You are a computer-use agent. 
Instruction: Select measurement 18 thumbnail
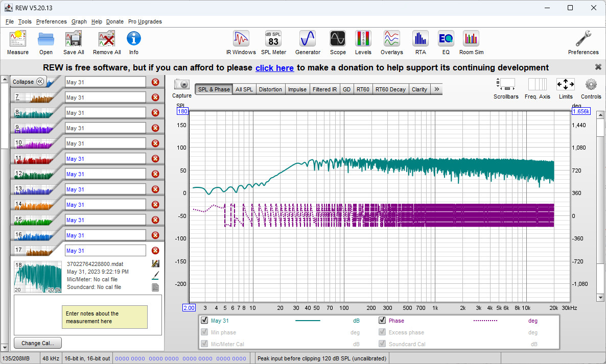[37, 277]
